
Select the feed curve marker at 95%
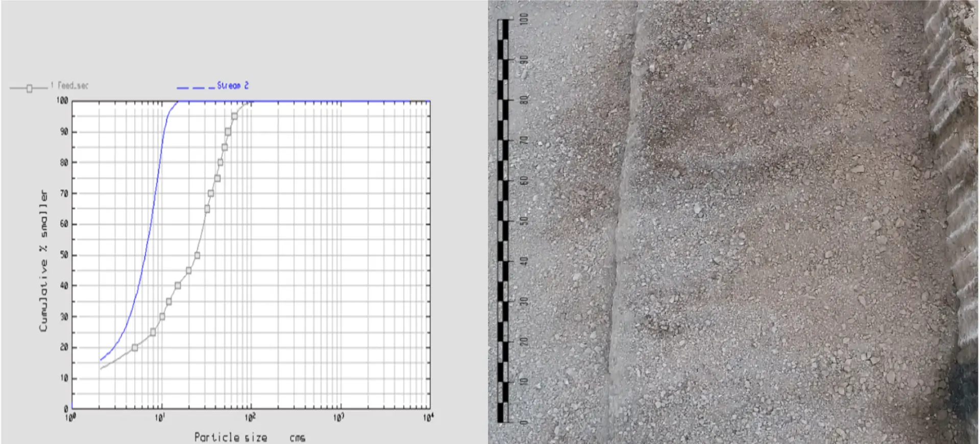[234, 116]
